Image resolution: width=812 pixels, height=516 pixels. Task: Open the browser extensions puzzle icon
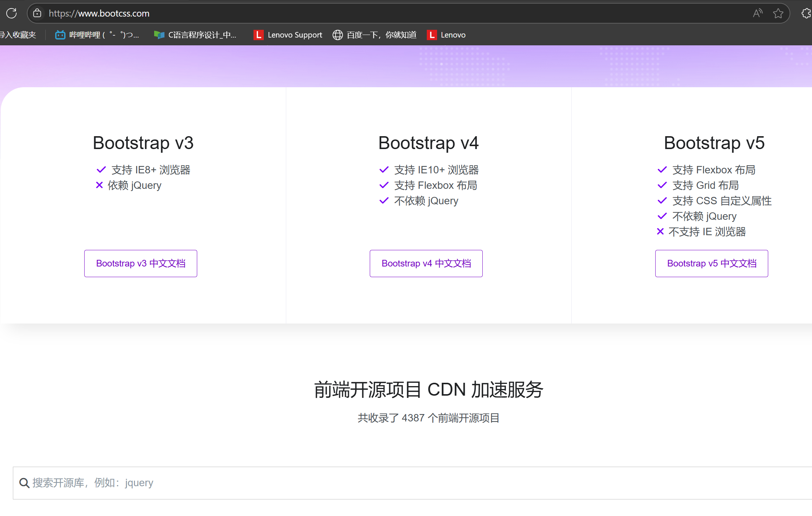(x=806, y=13)
